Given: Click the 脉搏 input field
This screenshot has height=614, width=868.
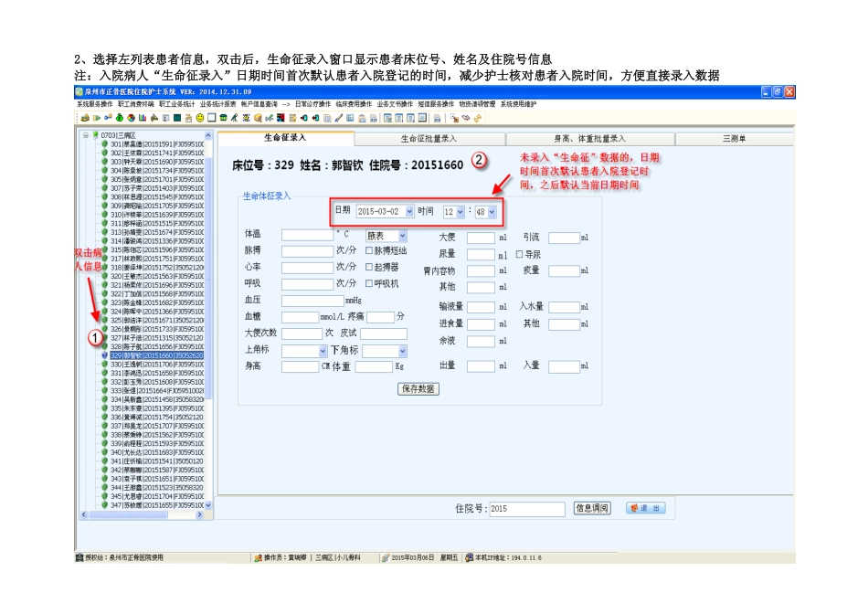Looking at the screenshot, I should tap(307, 252).
